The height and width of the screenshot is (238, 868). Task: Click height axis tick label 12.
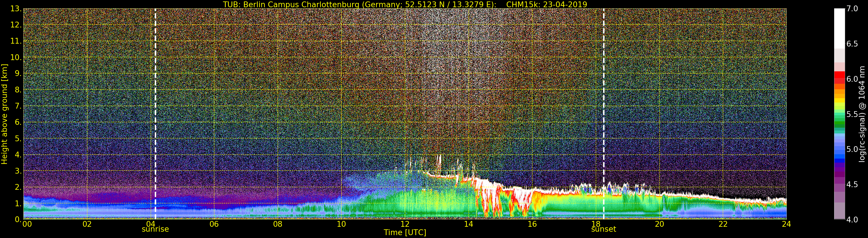pos(16,25)
